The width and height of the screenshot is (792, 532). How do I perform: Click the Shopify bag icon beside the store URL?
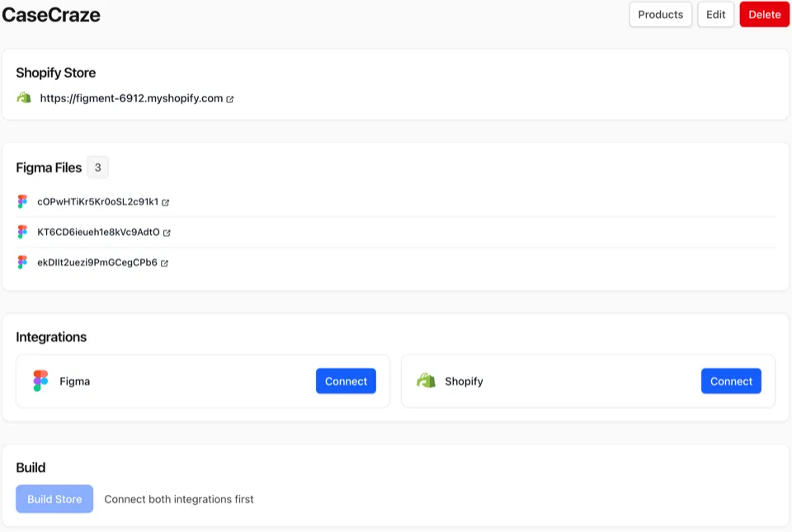point(24,98)
